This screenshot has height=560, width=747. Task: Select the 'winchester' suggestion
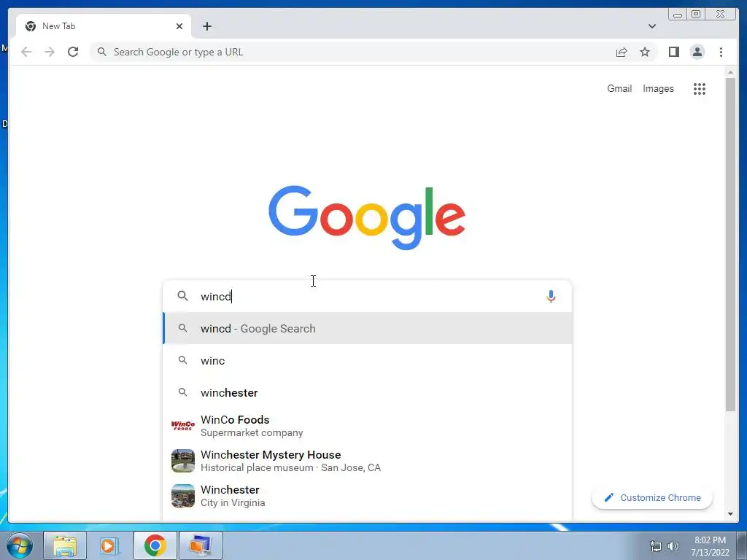pyautogui.click(x=368, y=392)
